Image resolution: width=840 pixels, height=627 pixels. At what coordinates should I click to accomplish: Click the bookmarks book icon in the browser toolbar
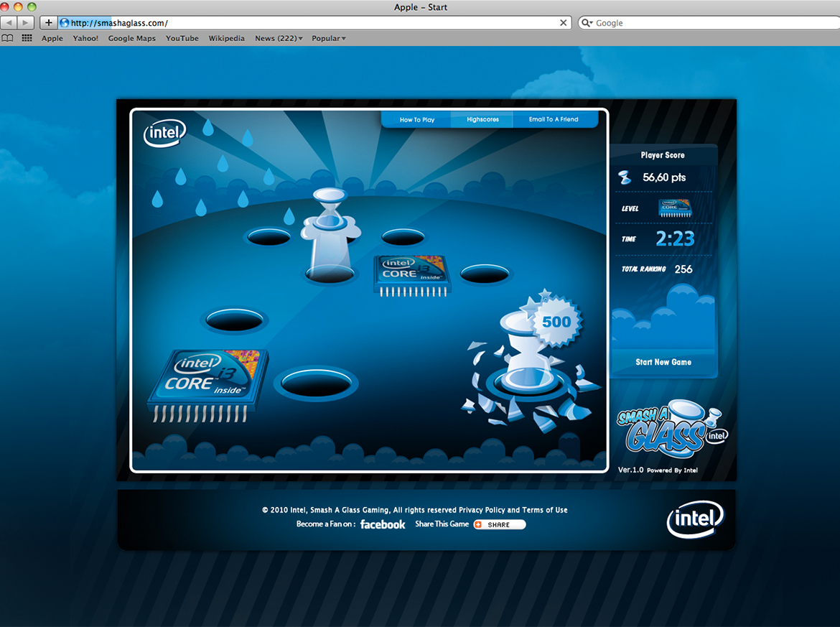pyautogui.click(x=8, y=38)
